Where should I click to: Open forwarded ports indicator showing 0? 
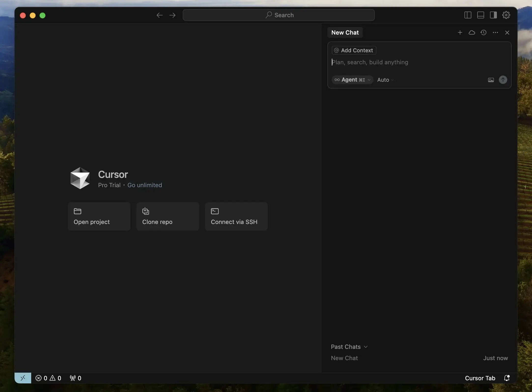[75, 378]
